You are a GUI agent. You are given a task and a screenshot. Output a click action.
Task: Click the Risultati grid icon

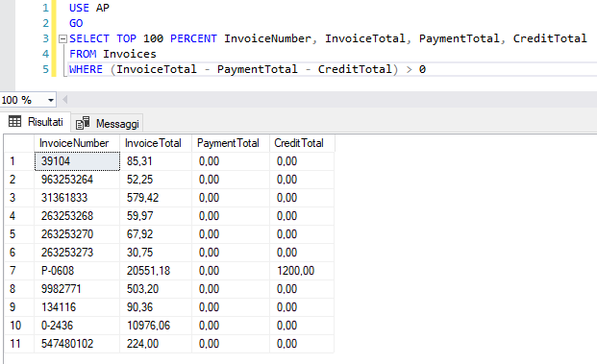14,122
